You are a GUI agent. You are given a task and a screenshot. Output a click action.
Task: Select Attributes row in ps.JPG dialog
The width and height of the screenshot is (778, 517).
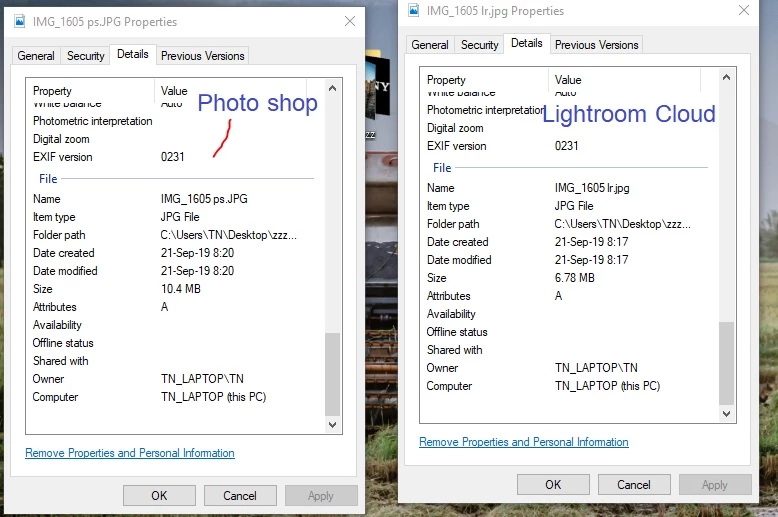pyautogui.click(x=176, y=307)
